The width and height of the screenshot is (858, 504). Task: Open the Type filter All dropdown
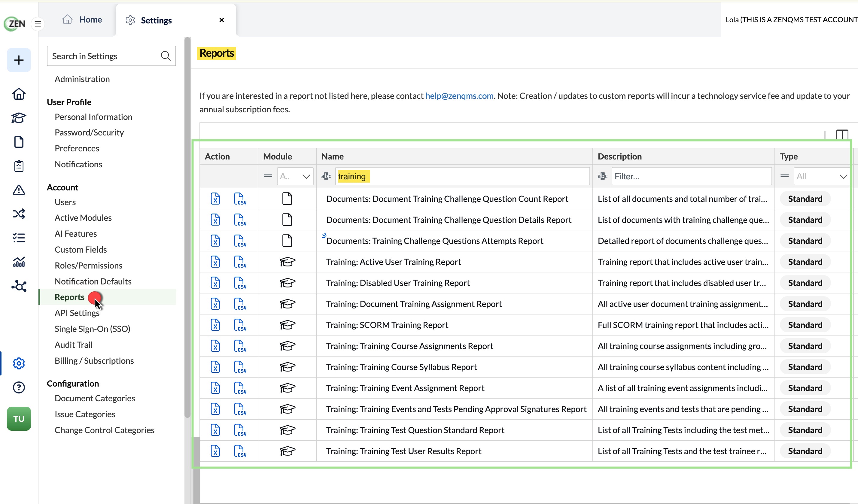(821, 176)
